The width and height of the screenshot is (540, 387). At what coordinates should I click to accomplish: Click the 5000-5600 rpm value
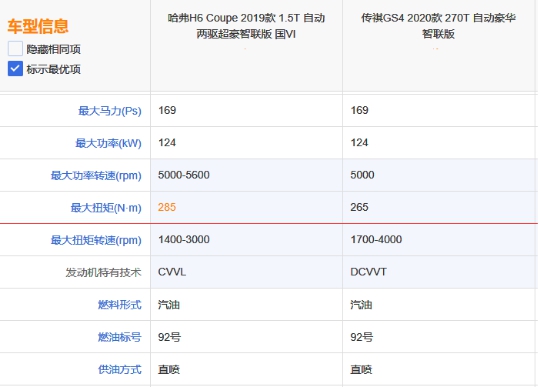pos(184,175)
